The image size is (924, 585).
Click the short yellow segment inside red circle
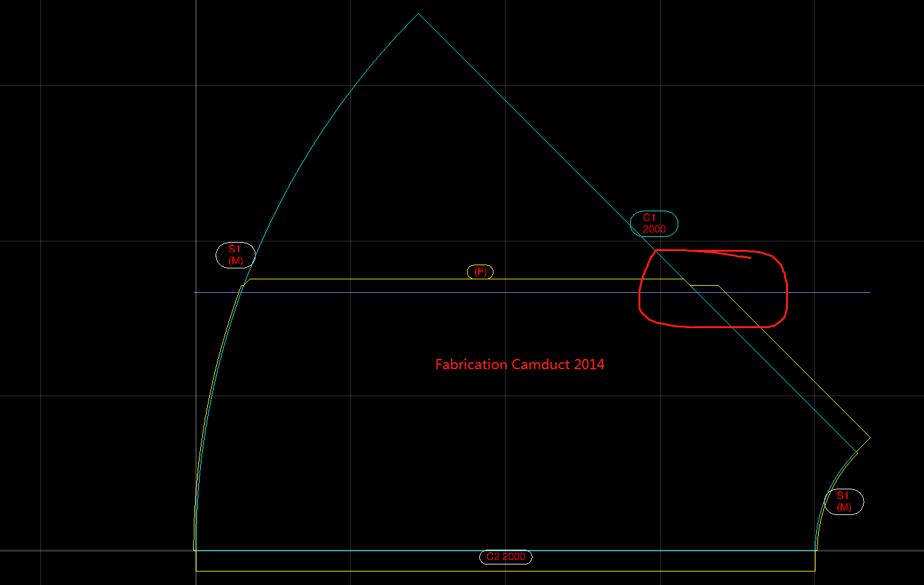705,285
